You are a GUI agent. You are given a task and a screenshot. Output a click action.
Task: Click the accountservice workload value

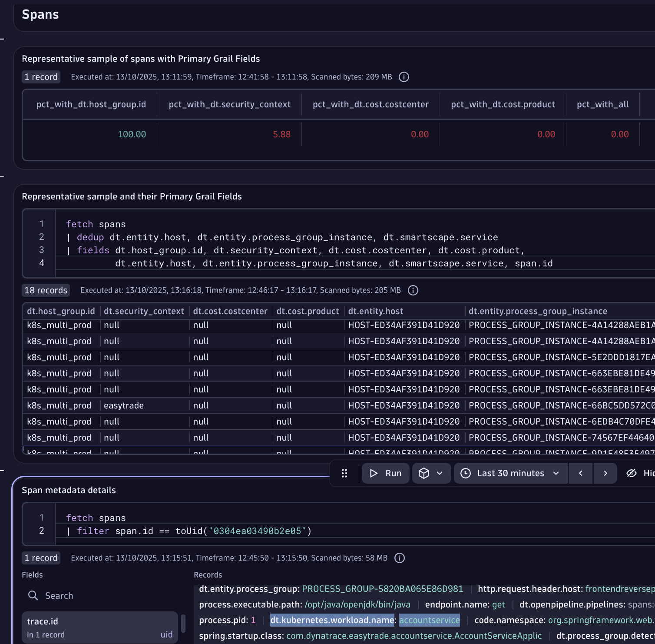point(429,620)
